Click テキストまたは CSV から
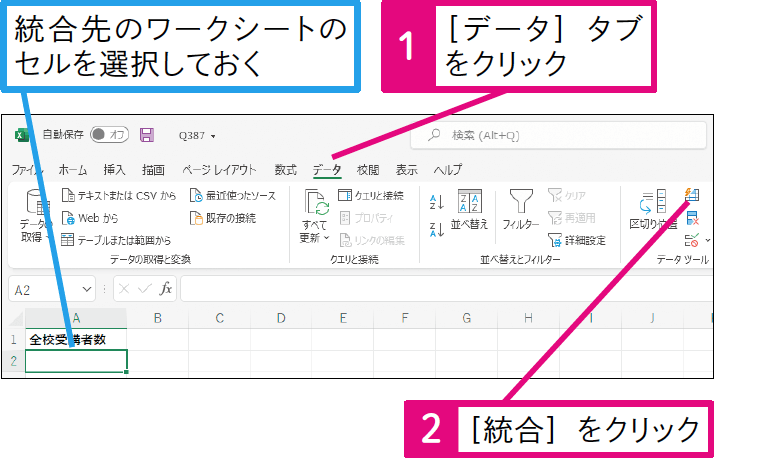Image resolution: width=783 pixels, height=458 pixels. point(119,195)
